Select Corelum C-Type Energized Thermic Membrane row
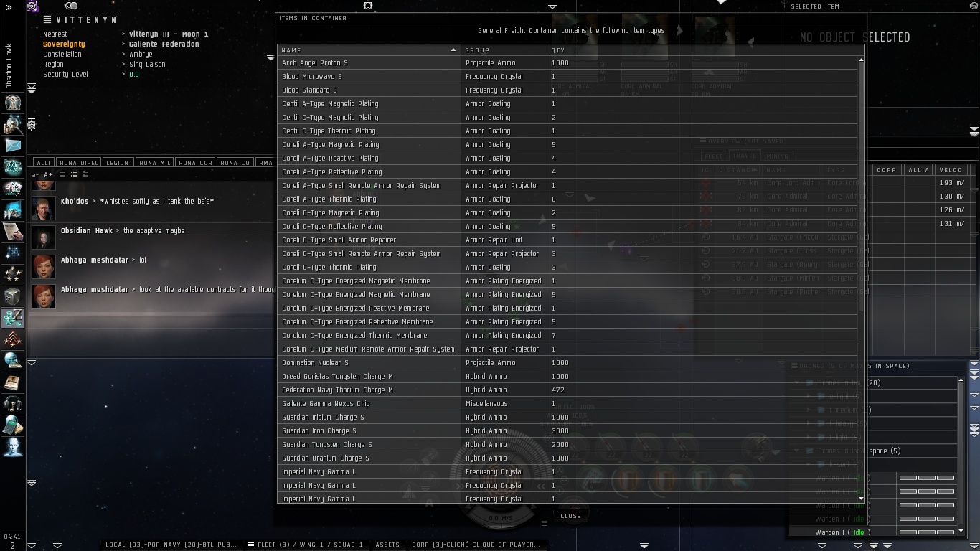980x551 pixels. click(x=567, y=336)
